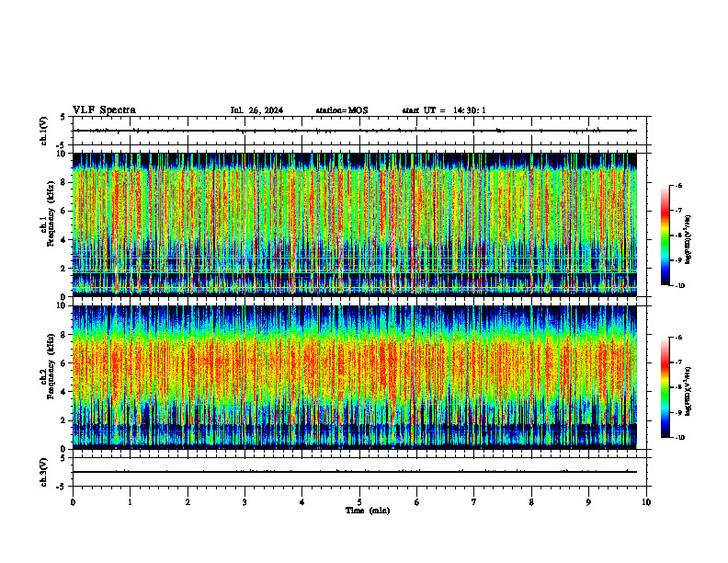Click the ch.2 spectrogram color bar
The image size is (728, 563).
(665, 387)
